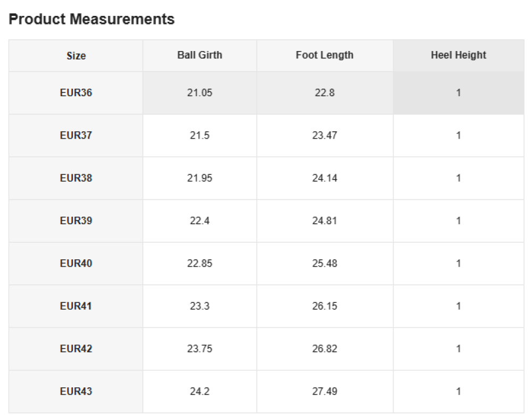
Task: Select the EUR41 size row label
Action: (76, 306)
